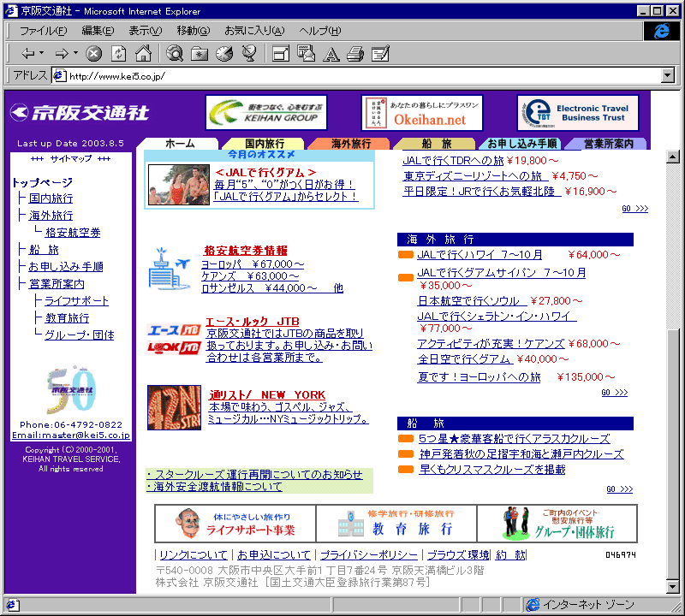This screenshot has width=685, height=616.
Task: Click the Email:master@kei5.co.jp link
Action: click(71, 435)
